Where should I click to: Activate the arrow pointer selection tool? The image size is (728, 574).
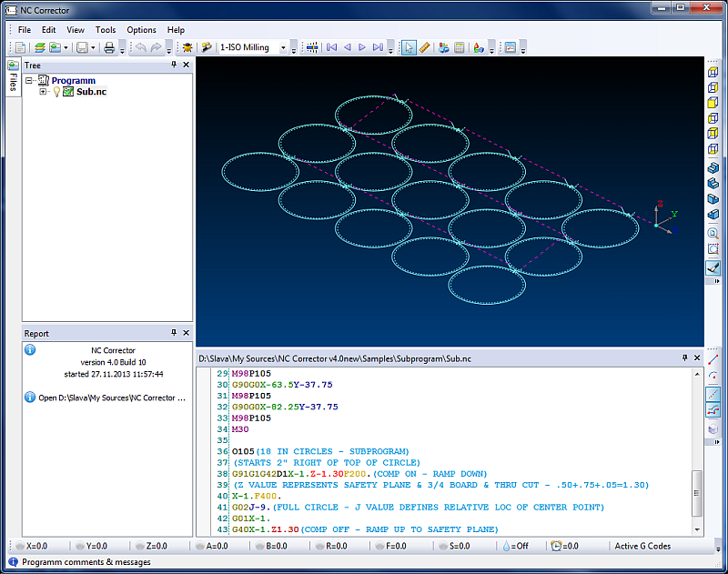pos(409,47)
